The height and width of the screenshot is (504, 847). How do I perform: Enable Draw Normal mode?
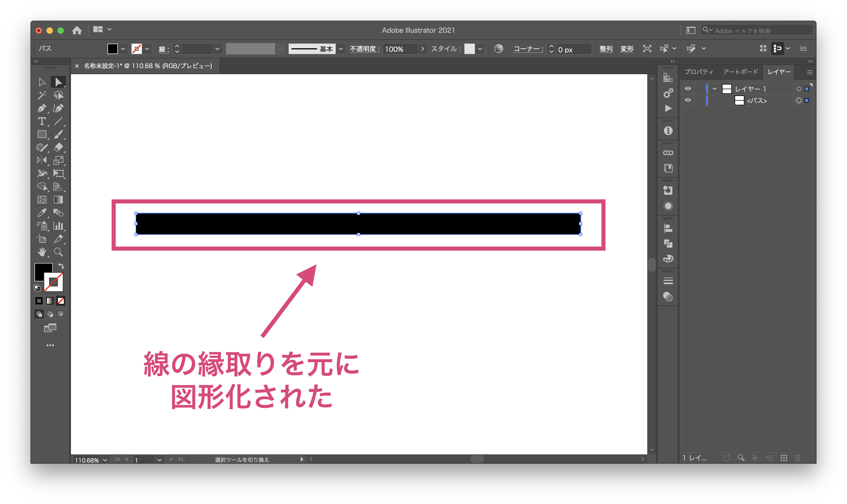click(39, 314)
